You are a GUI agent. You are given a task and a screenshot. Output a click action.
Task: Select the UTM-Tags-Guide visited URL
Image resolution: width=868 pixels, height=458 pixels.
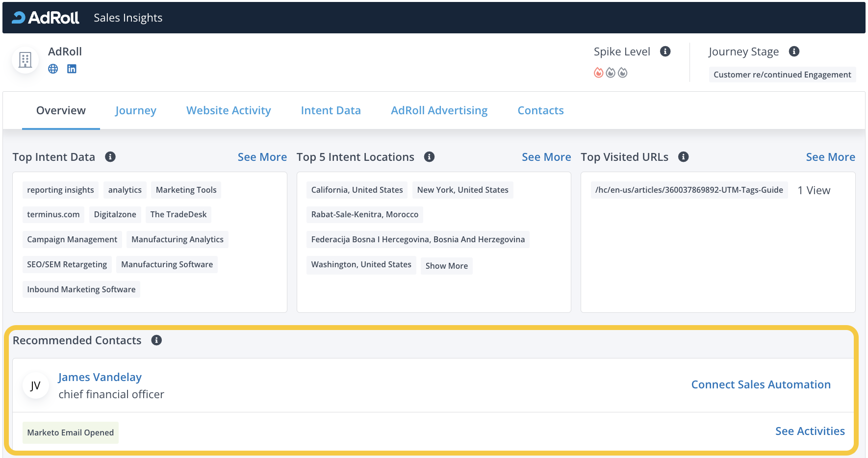click(689, 190)
